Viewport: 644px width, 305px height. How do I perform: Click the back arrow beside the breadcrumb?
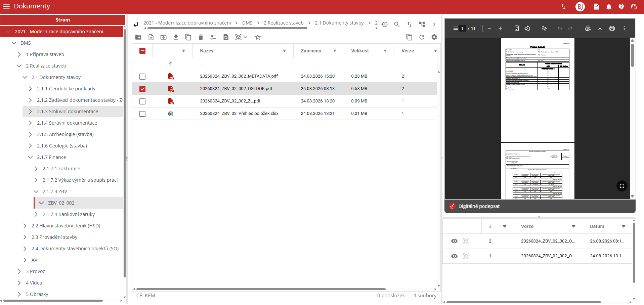(x=136, y=25)
